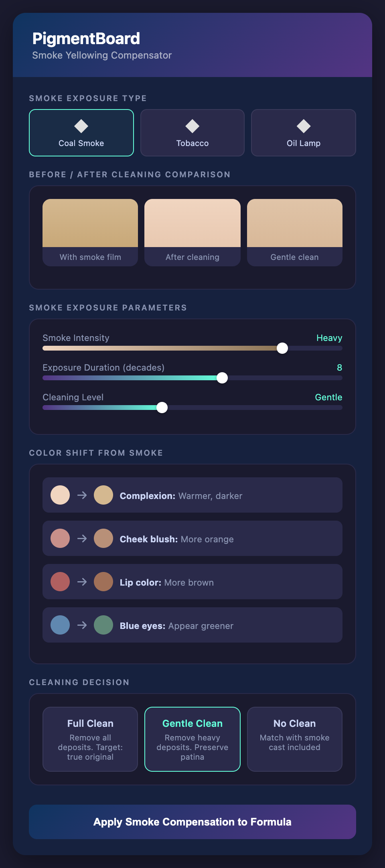385x868 pixels.
Task: Apply Smoke Compensation to Formula
Action: [192, 822]
